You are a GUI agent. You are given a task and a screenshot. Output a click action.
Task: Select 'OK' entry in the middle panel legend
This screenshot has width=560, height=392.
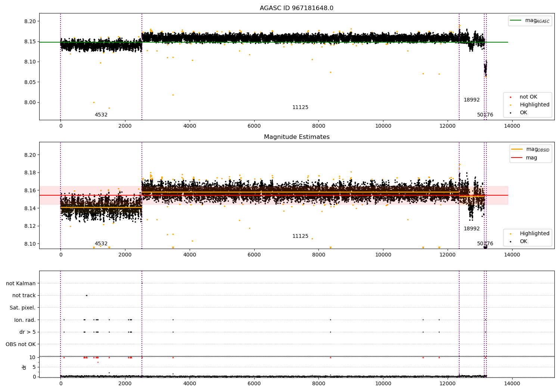click(523, 242)
